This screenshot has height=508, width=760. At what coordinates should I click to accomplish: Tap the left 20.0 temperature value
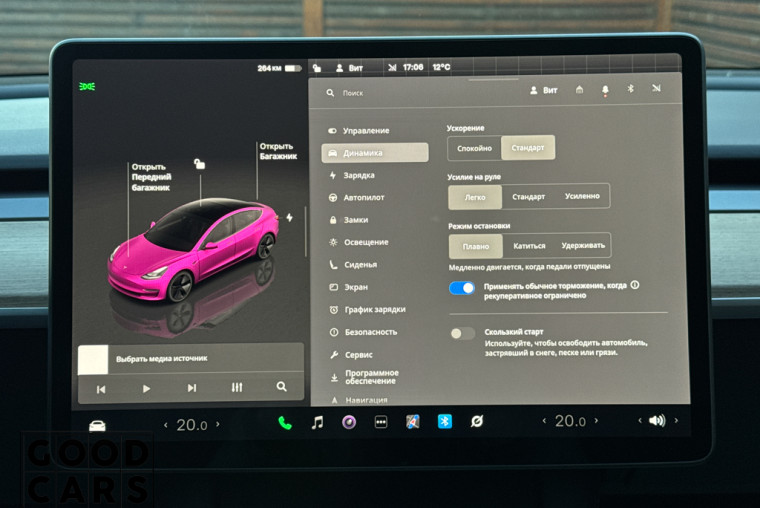pyautogui.click(x=192, y=425)
